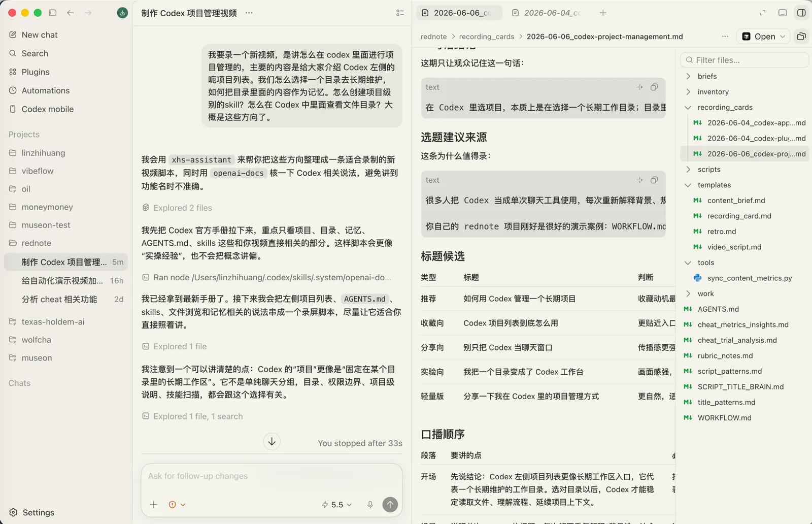Open the active chat 制作 Codex 项目管理
This screenshot has height=524, width=812.
point(66,262)
